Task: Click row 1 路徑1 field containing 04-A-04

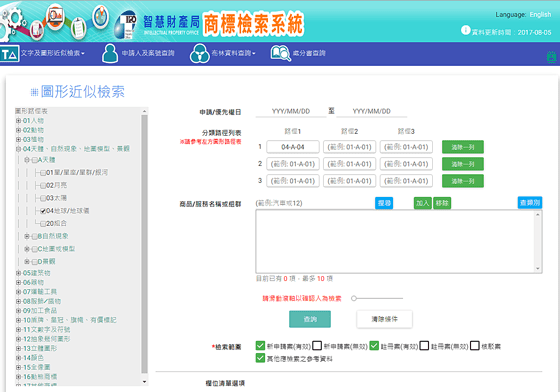Action: [293, 147]
